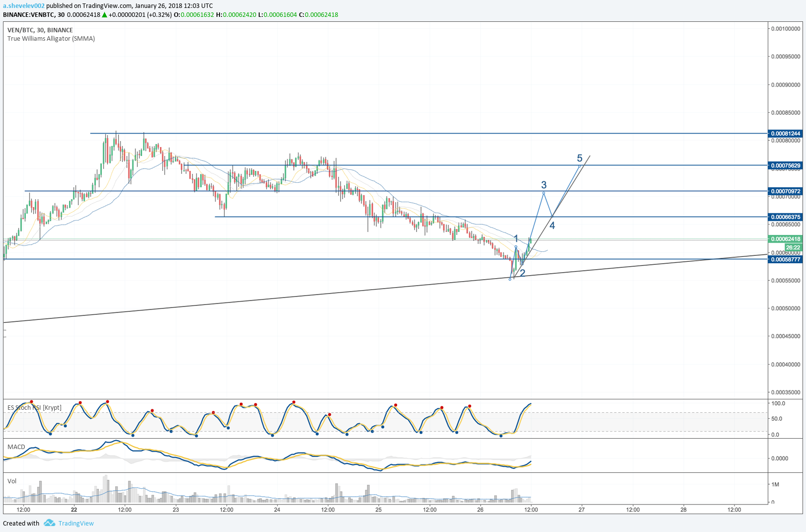Click the 0.00050000 price axis label
This screenshot has height=532, width=806.
click(x=786, y=308)
